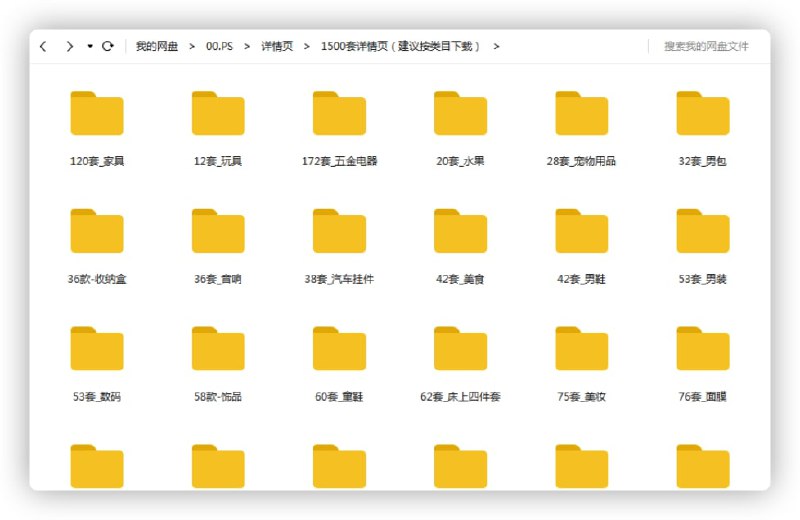
Task: Open the 42套_男鞋 folder icon
Action: 582,231
